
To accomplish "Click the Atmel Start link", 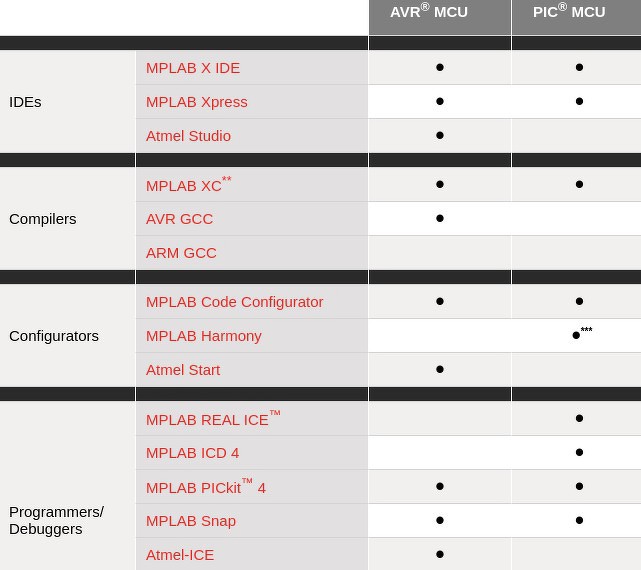I will 183,370.
